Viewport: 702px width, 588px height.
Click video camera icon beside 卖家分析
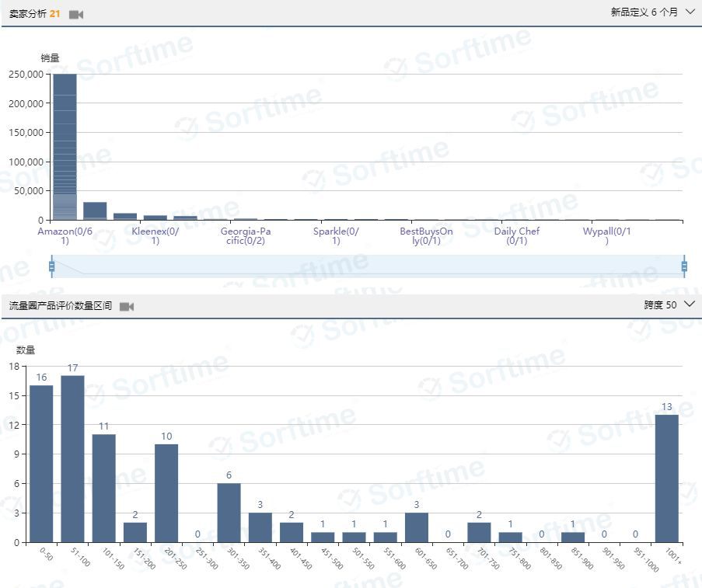point(75,15)
